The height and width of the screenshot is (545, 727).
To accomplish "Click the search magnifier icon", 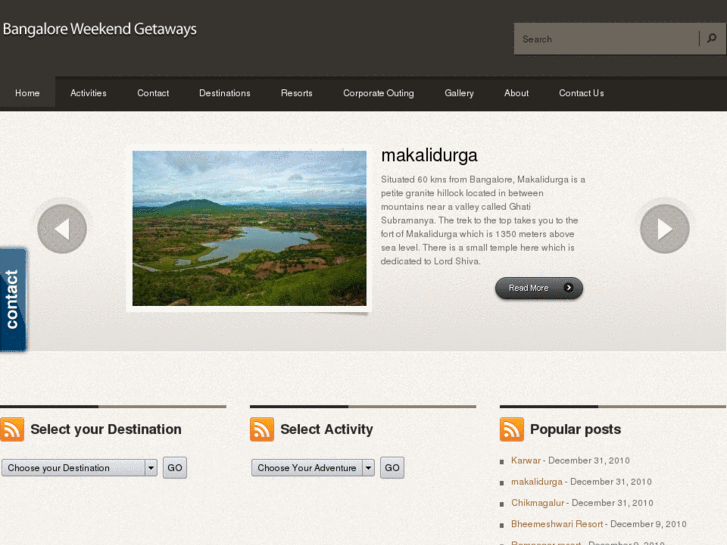I will [712, 38].
